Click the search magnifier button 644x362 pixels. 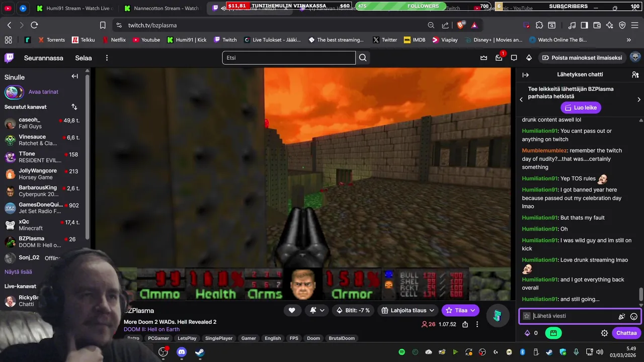(x=363, y=58)
